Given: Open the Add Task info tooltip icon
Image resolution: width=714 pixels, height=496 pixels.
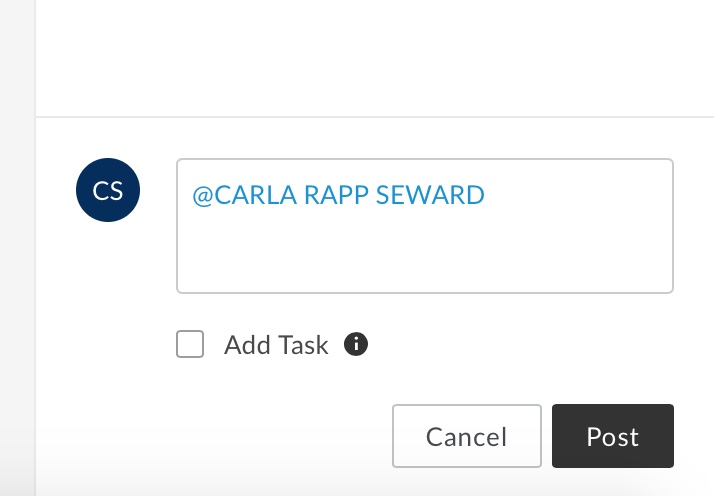Looking at the screenshot, I should tap(356, 344).
